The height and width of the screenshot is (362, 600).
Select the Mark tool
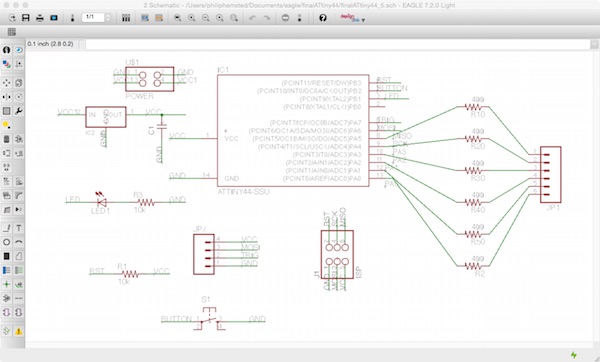click(19, 64)
